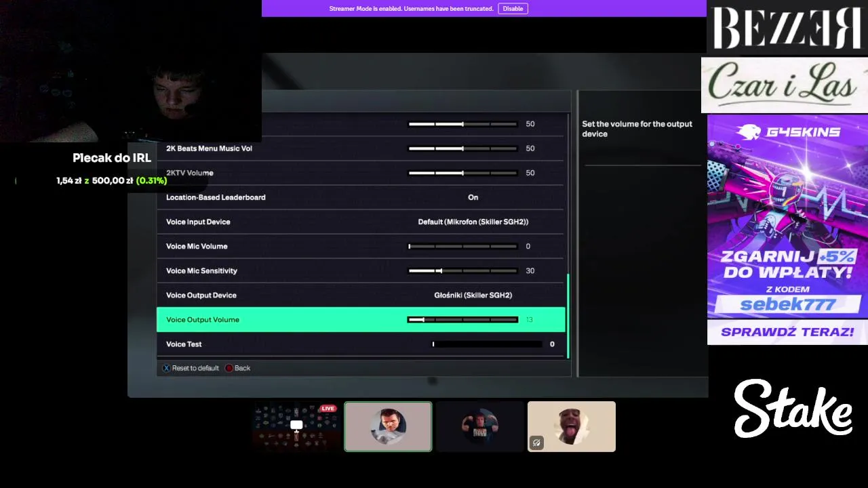Image resolution: width=868 pixels, height=488 pixels.
Task: Select the Voice Mic Volume label
Action: tap(197, 247)
